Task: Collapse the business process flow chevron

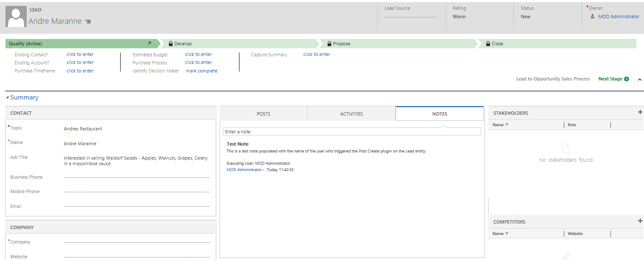Action: pos(639,80)
